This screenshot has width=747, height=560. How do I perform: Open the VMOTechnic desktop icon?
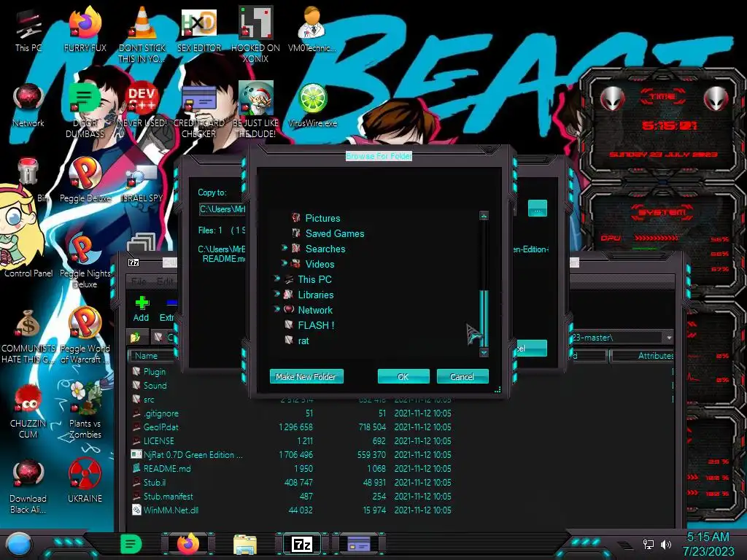[x=312, y=29]
